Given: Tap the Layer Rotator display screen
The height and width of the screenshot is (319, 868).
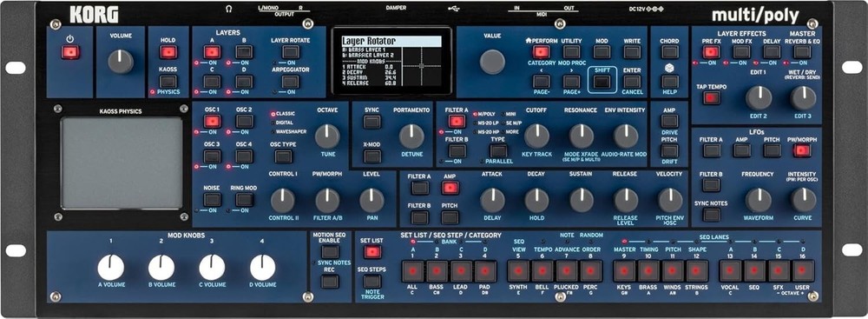Looking at the screenshot, I should pos(391,62).
